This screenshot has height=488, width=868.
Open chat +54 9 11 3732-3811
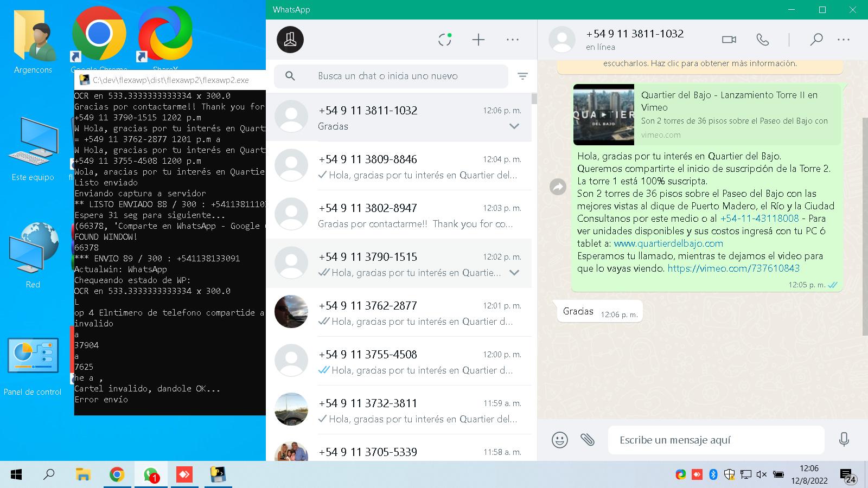coord(399,410)
